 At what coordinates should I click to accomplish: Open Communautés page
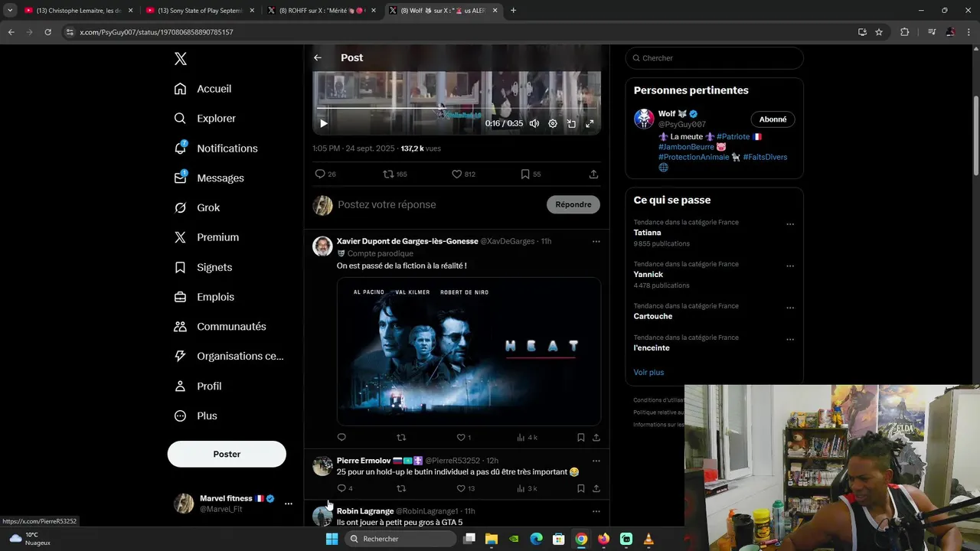(220, 327)
